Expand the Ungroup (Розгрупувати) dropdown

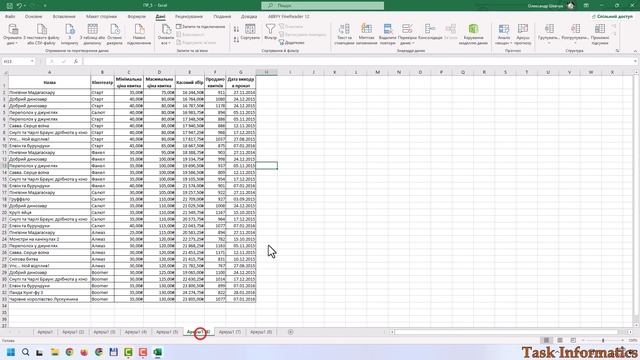pyautogui.click(x=575, y=42)
